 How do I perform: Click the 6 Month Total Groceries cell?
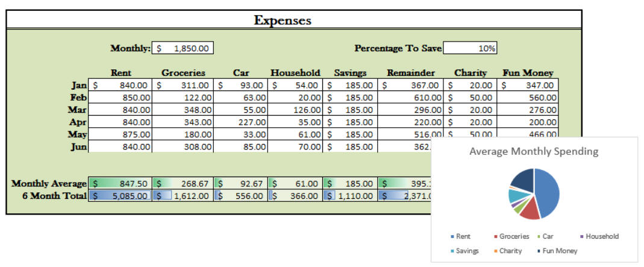pos(183,195)
